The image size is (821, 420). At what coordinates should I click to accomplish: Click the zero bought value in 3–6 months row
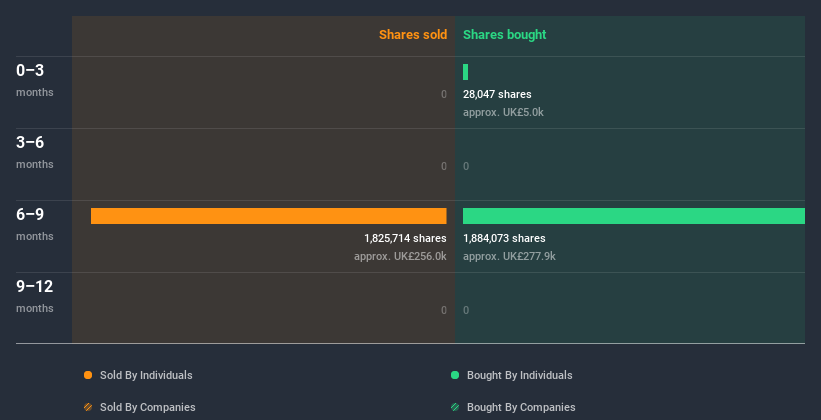pyautogui.click(x=466, y=166)
